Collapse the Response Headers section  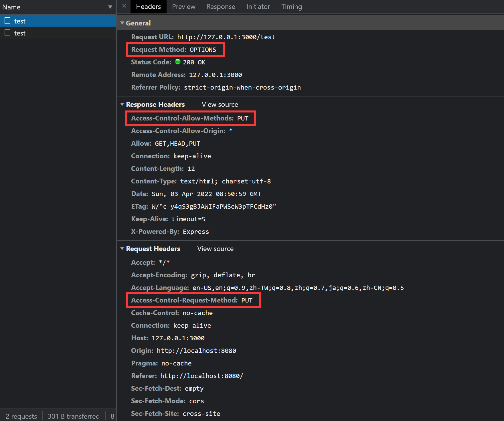click(x=122, y=104)
